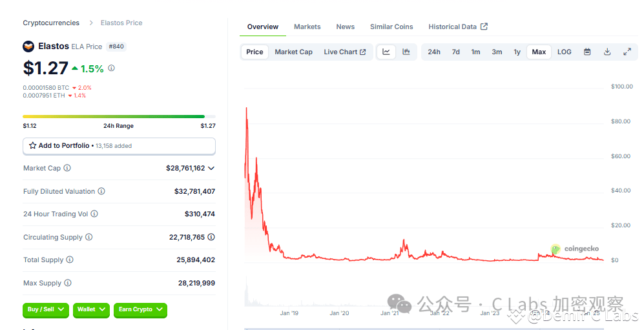Click the Elastos coin logo icon
644x330 pixels.
click(x=28, y=46)
